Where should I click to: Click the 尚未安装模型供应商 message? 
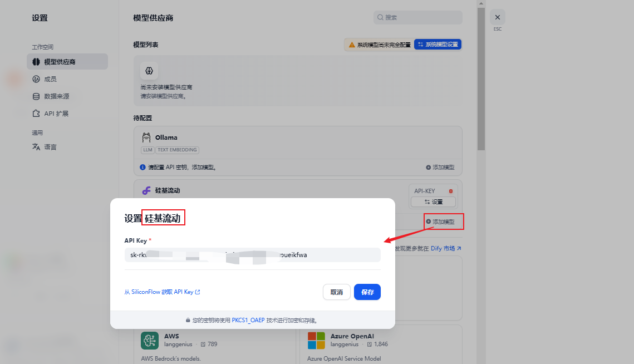(166, 87)
